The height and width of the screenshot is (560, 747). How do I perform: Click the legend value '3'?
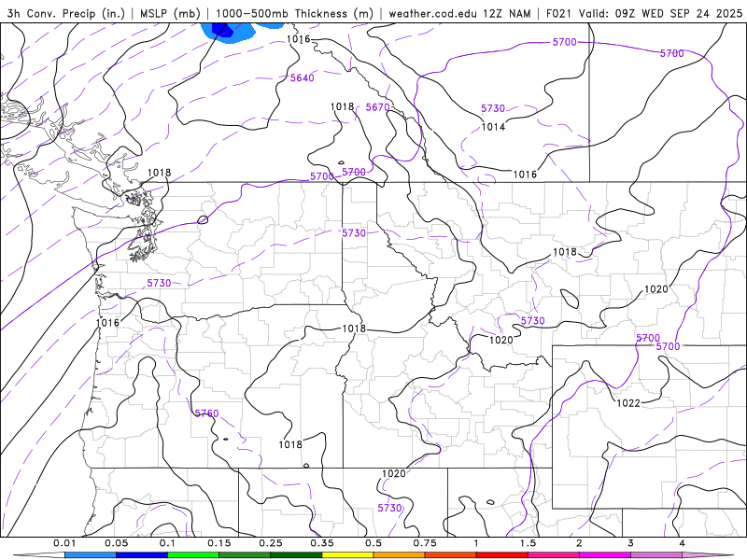pos(630,543)
